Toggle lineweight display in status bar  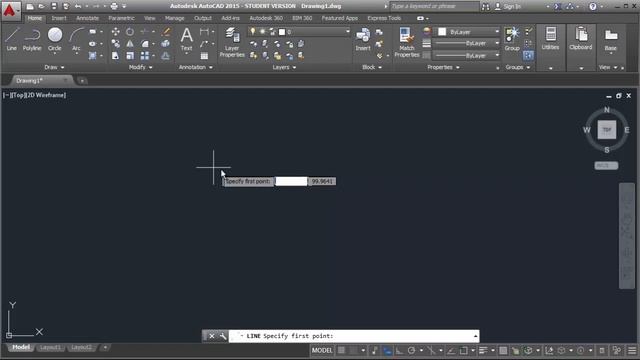point(483,350)
